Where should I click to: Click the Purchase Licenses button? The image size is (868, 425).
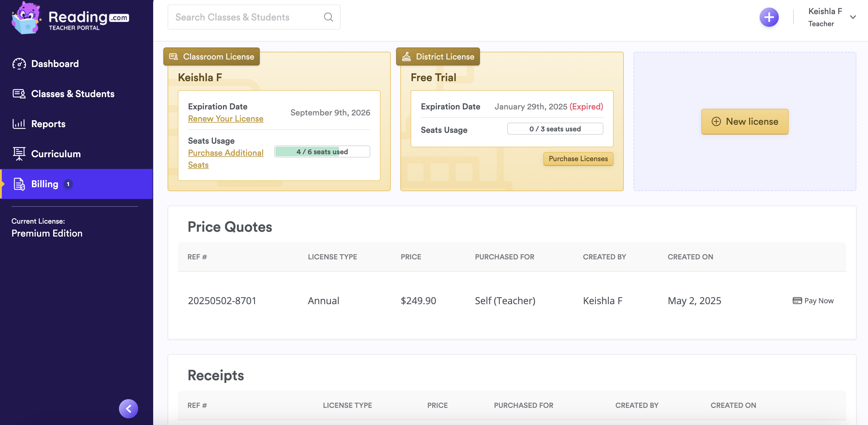click(x=578, y=159)
